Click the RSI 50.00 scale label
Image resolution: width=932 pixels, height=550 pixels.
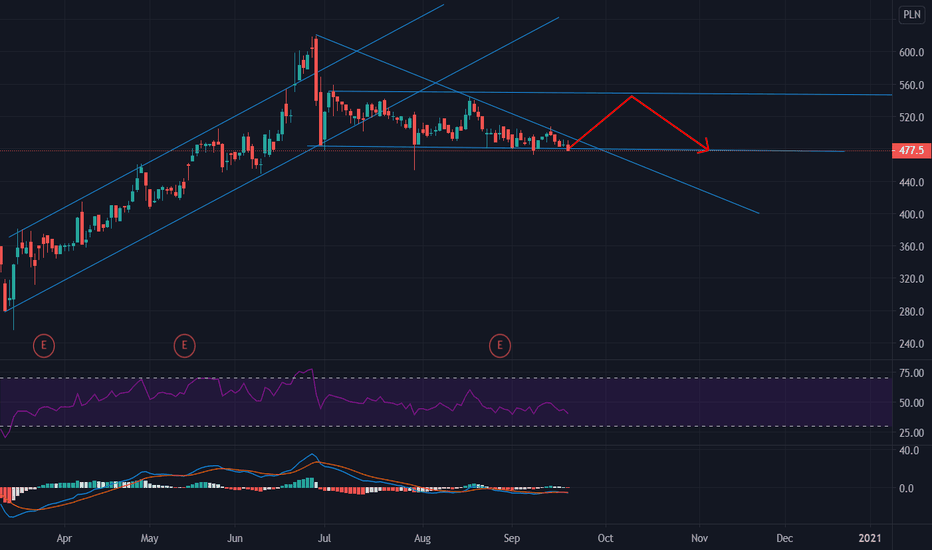pos(911,403)
